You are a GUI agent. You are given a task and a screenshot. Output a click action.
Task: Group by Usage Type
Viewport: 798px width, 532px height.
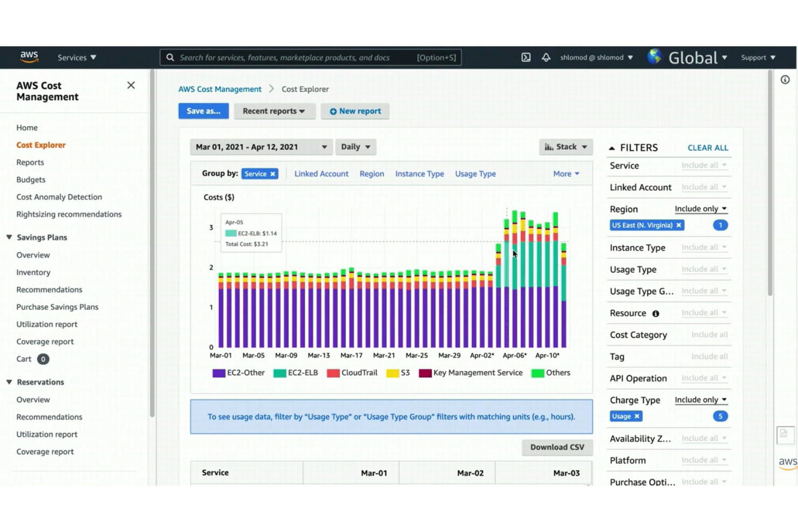476,174
